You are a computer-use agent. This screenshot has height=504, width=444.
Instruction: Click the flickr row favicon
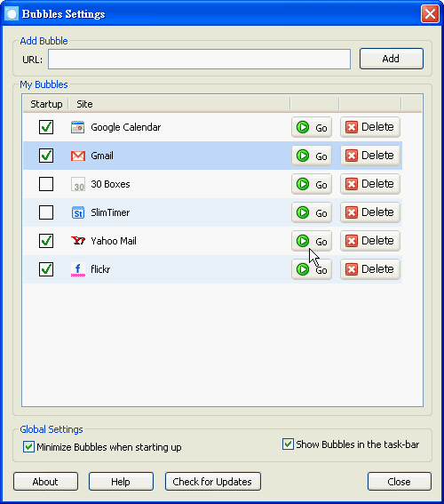77,269
